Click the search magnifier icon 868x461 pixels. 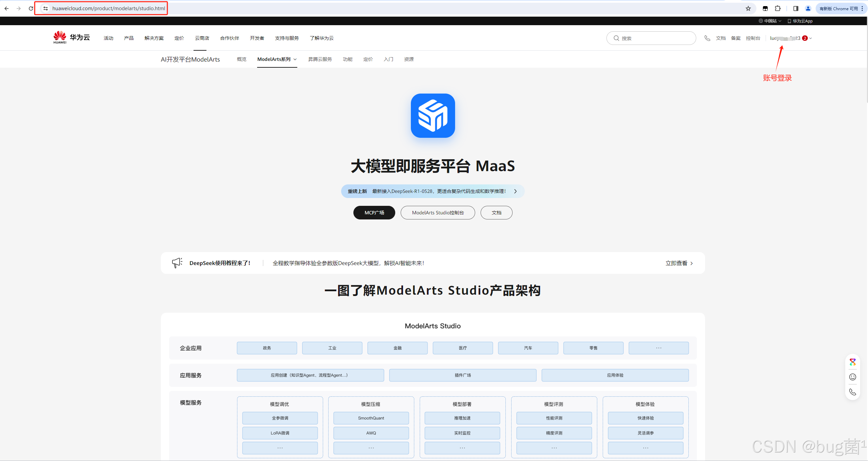(x=616, y=38)
